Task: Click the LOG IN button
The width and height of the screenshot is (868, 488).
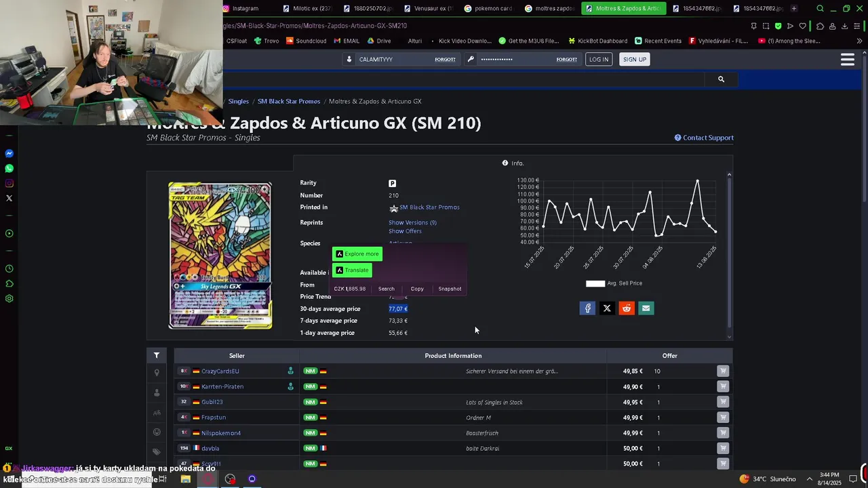Action: point(599,60)
